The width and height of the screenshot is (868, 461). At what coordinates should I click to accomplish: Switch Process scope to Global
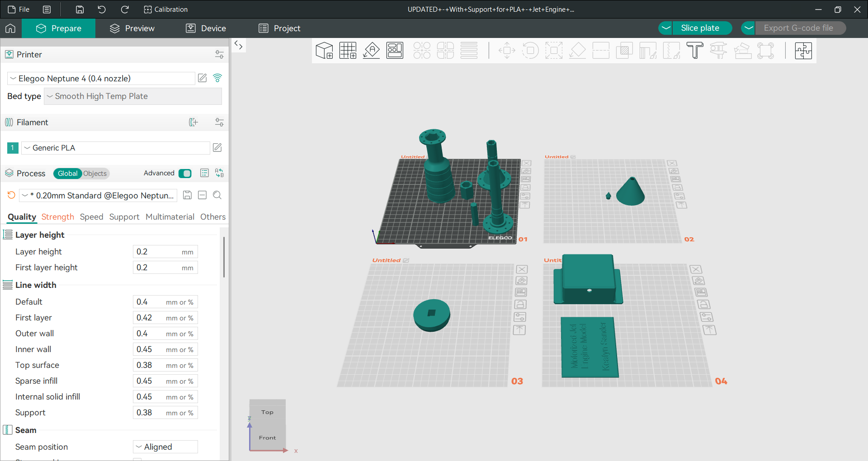pyautogui.click(x=67, y=174)
